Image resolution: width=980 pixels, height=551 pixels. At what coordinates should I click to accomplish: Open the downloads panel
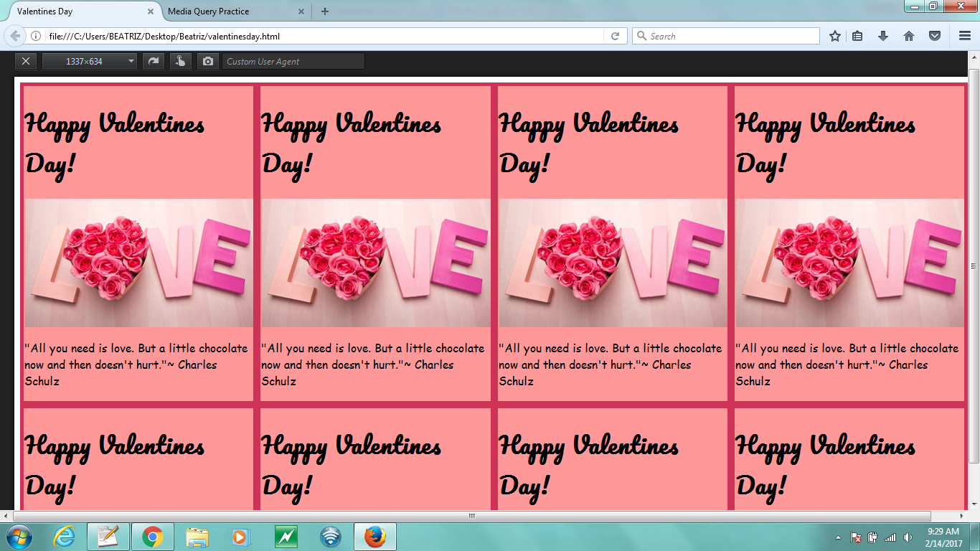[883, 36]
